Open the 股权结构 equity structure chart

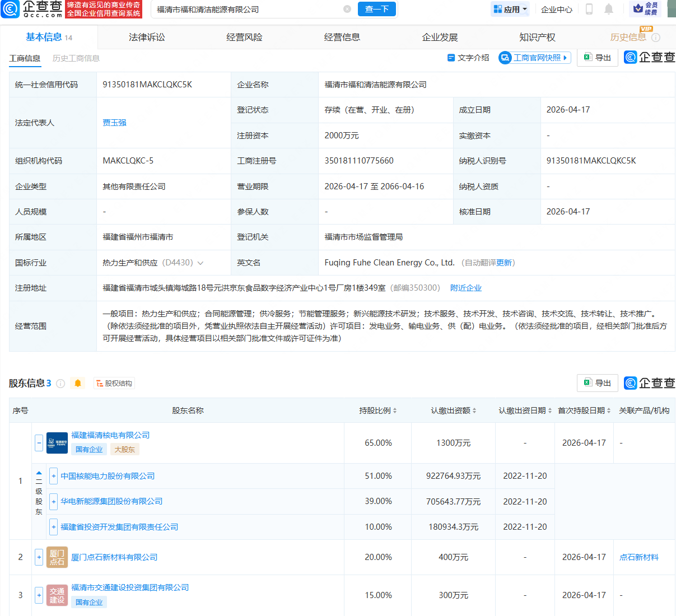[114, 383]
